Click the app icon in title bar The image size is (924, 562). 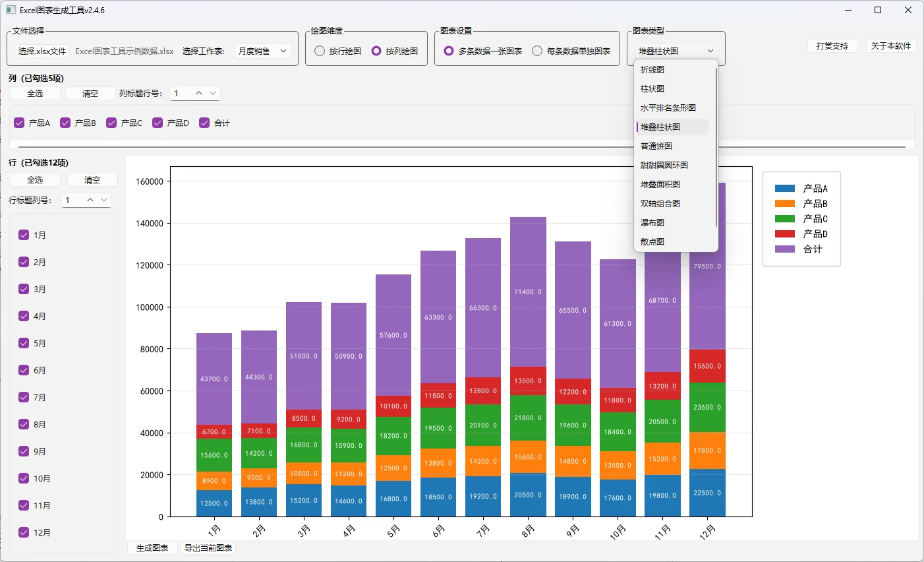(11, 10)
